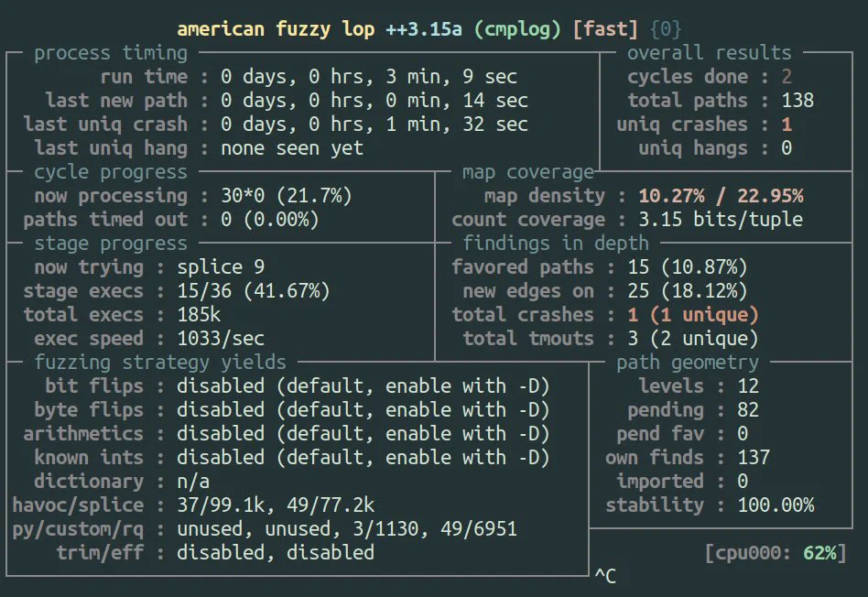Click 'fuzzing strategy yields' section header

pyautogui.click(x=160, y=363)
